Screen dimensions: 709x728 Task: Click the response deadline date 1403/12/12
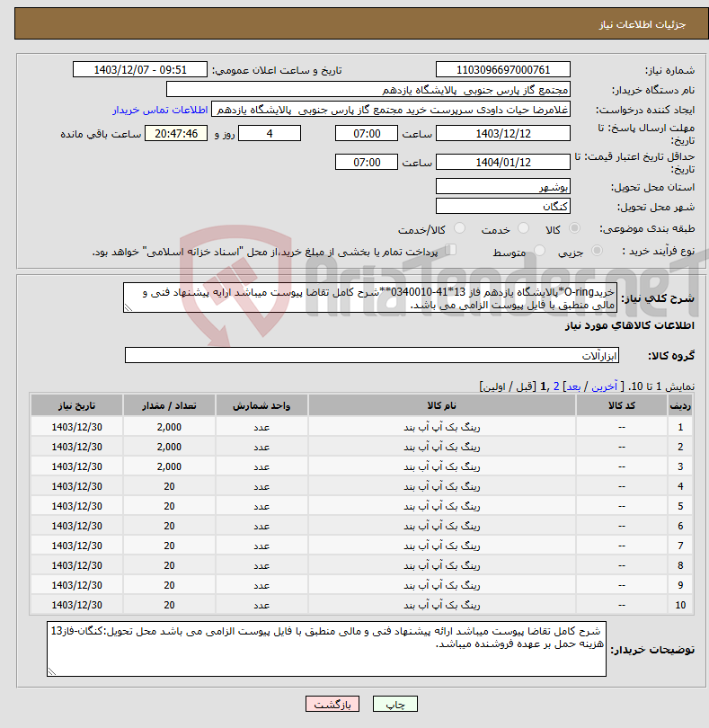pos(503,133)
